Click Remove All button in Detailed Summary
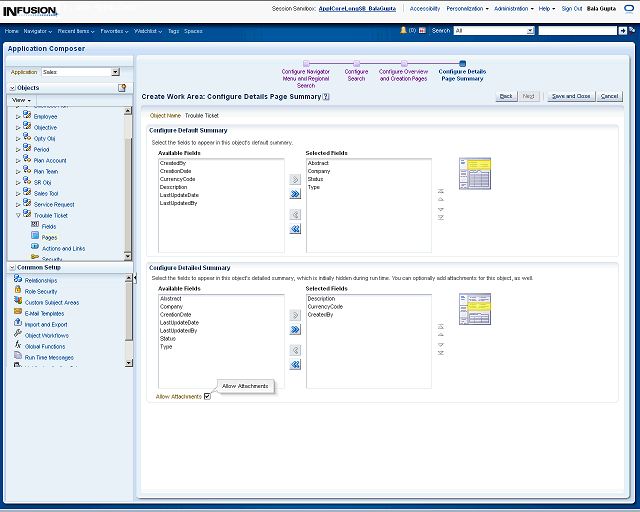The height and width of the screenshot is (512, 640). tap(295, 365)
